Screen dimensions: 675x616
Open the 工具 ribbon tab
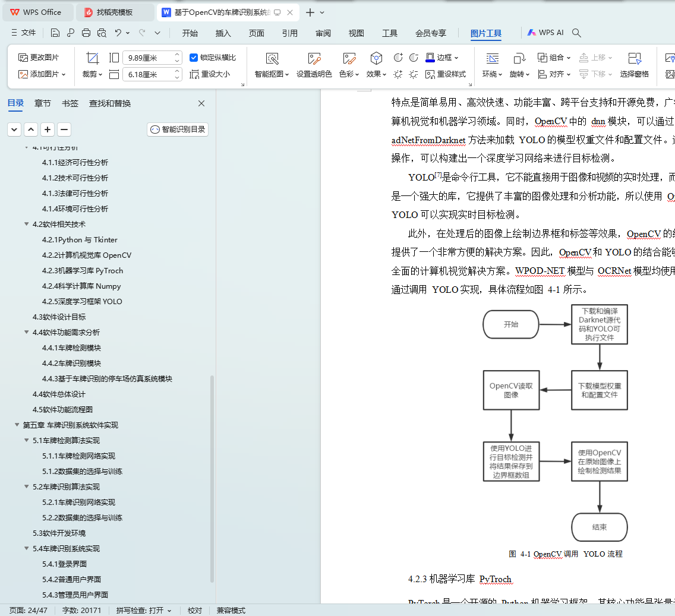(390, 33)
